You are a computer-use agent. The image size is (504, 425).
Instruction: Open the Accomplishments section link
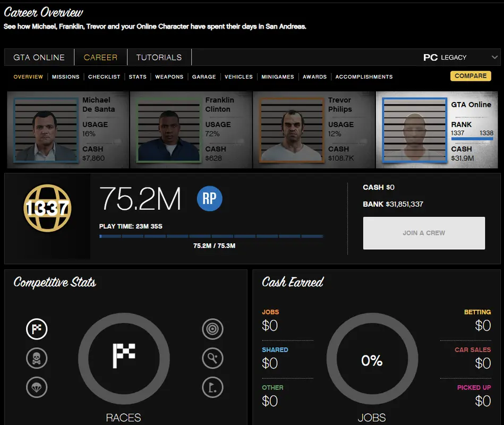point(364,77)
